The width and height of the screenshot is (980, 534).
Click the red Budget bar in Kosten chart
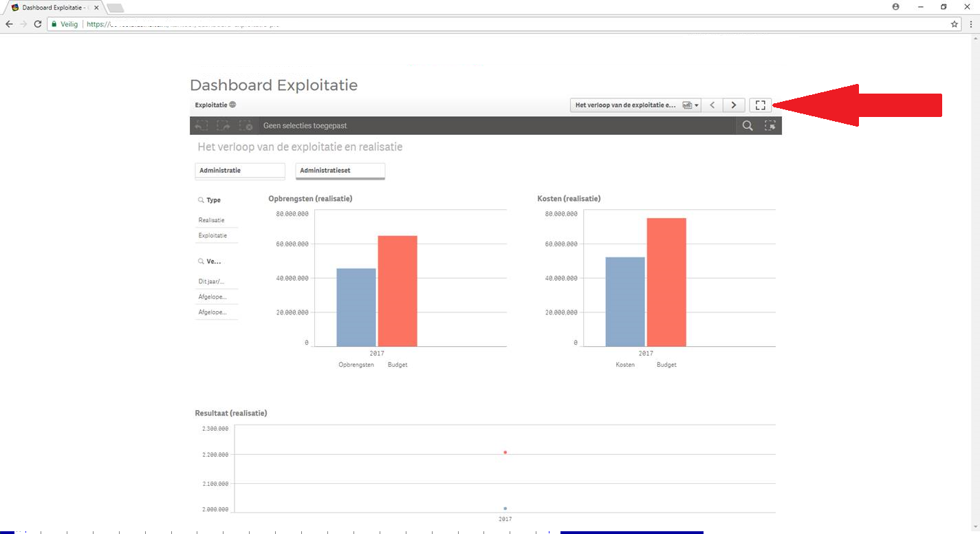[x=666, y=282]
